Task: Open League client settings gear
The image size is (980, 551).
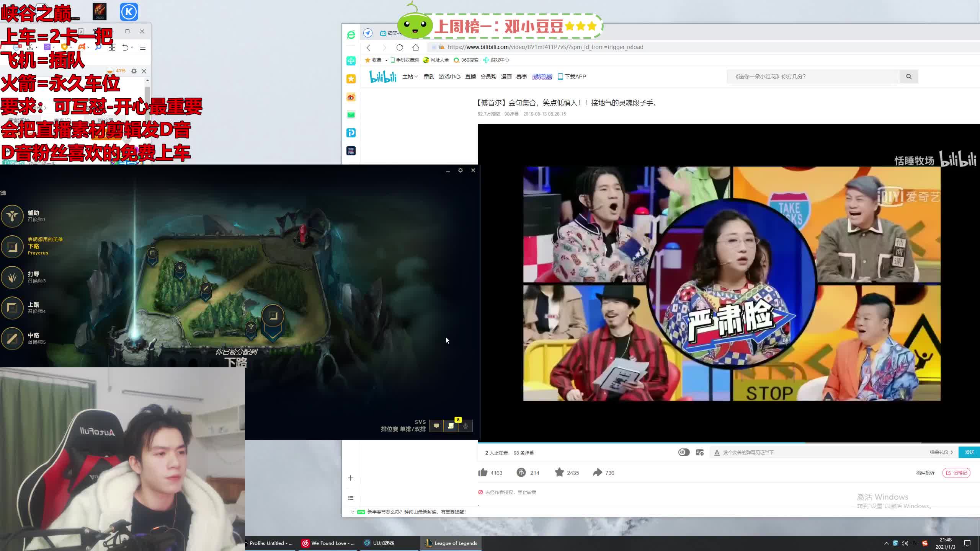Action: coord(461,170)
